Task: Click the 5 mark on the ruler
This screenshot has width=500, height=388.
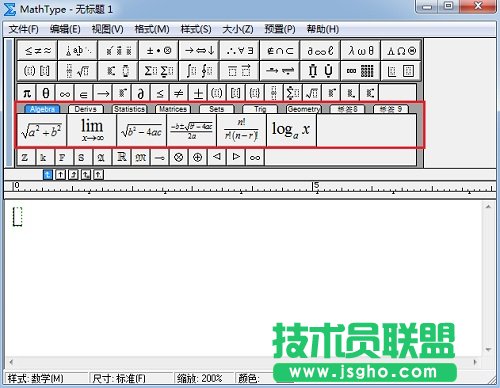Action: (x=316, y=185)
